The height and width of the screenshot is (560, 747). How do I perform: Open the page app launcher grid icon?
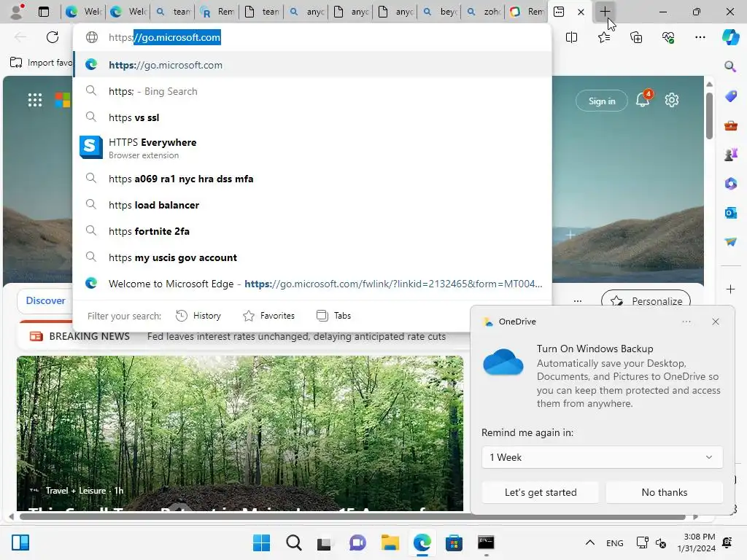(x=35, y=100)
